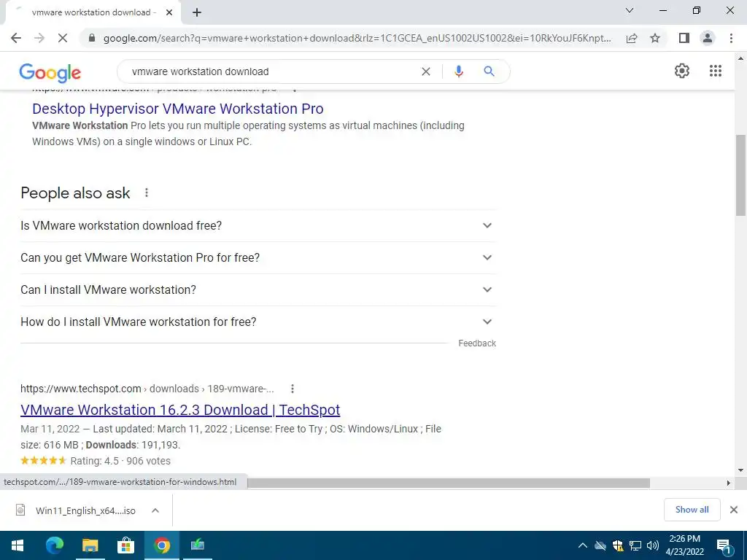This screenshot has height=560, width=747.
Task: Go back to the previous page
Action: pyautogui.click(x=16, y=38)
